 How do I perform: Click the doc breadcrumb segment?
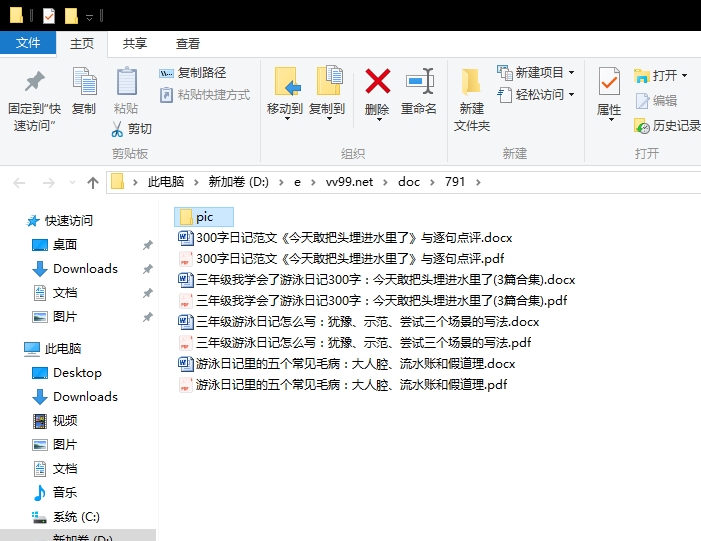coord(409,182)
